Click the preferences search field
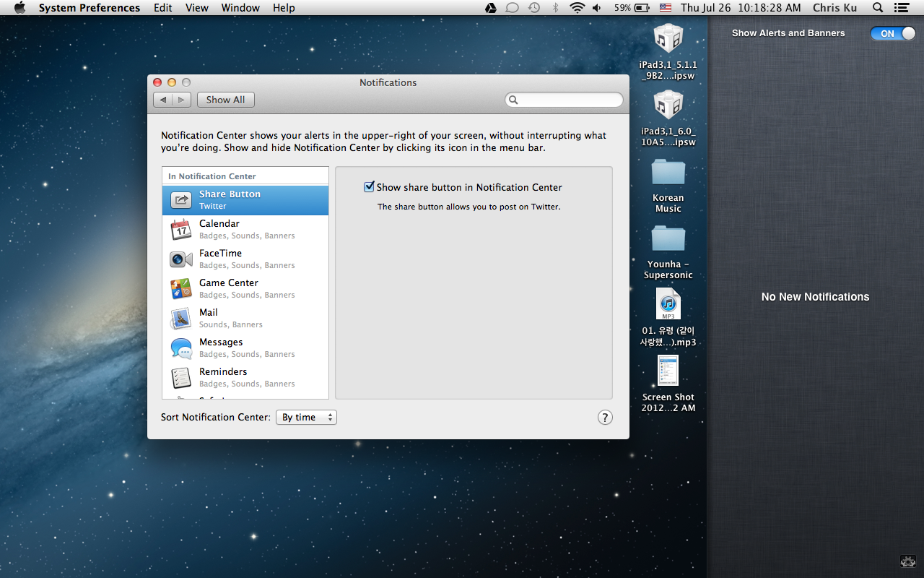 point(564,100)
